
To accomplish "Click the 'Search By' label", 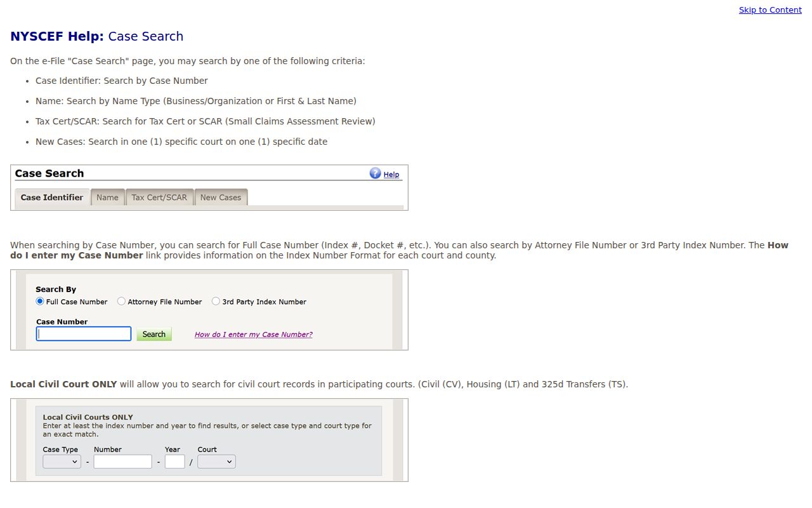I will (x=56, y=290).
